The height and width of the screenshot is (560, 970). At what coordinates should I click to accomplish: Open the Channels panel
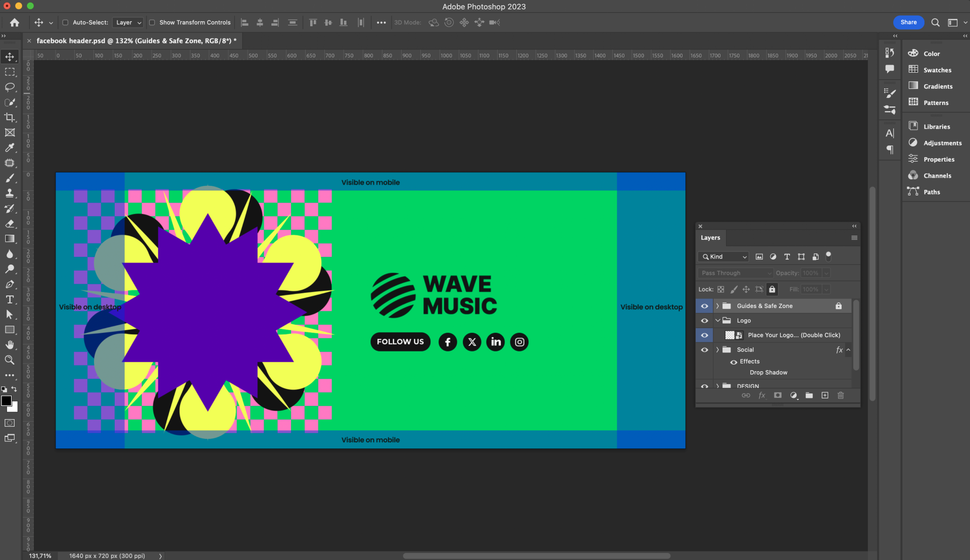937,176
